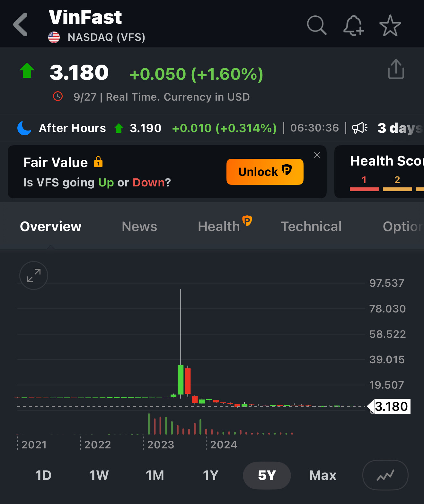The height and width of the screenshot is (504, 424).
Task: Tap the After Hours price 3.190
Action: (x=146, y=128)
